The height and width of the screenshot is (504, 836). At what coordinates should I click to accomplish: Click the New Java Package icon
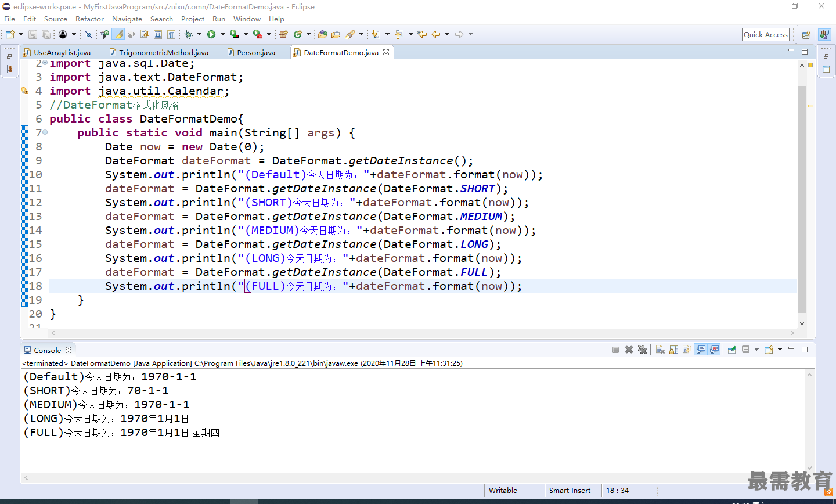point(283,34)
